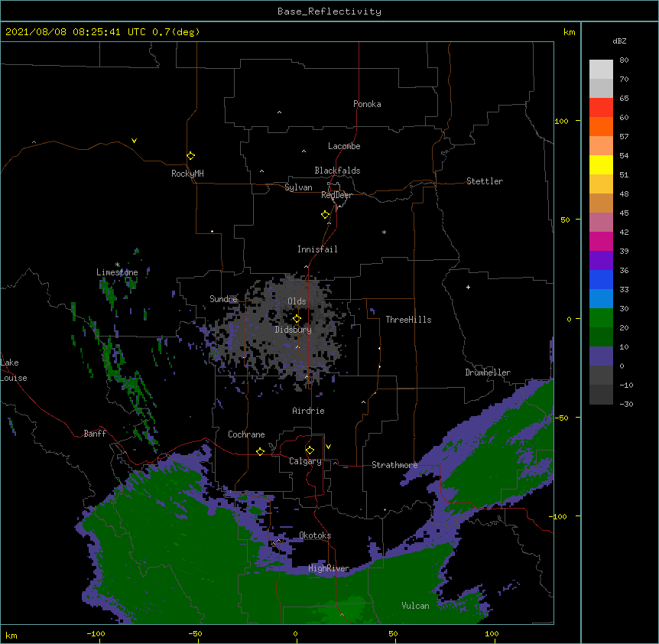Image resolution: width=659 pixels, height=644 pixels.
Task: Click the Sundre label
Action: pyautogui.click(x=223, y=299)
